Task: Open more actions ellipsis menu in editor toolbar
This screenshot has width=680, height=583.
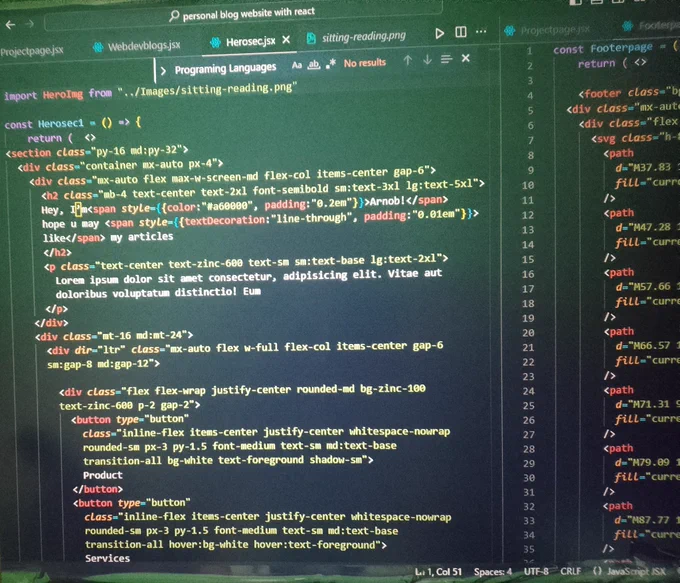Action: pos(481,31)
